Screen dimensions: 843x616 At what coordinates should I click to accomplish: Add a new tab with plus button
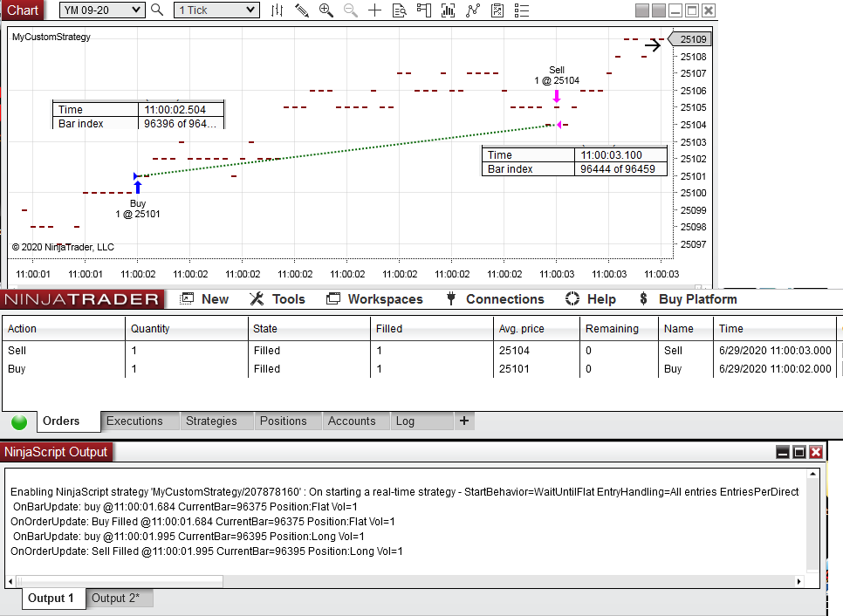(x=464, y=421)
